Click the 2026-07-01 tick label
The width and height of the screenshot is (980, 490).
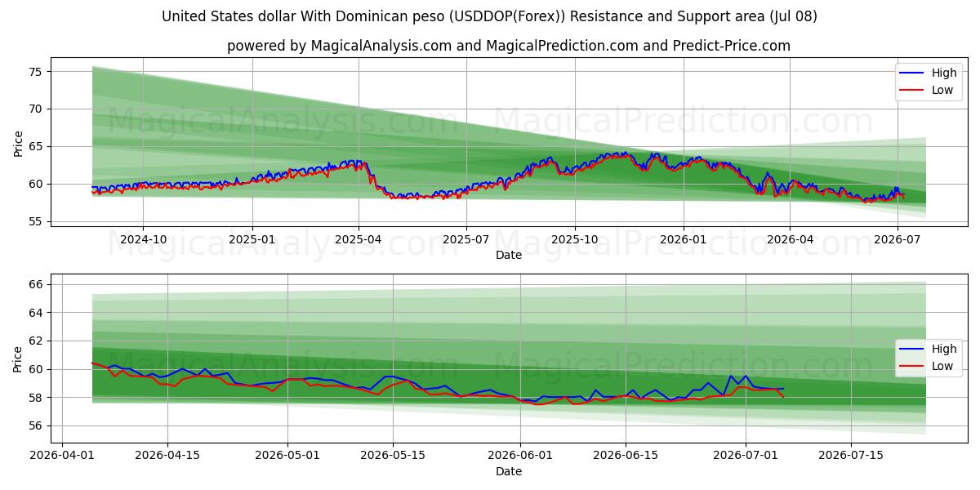click(x=745, y=456)
